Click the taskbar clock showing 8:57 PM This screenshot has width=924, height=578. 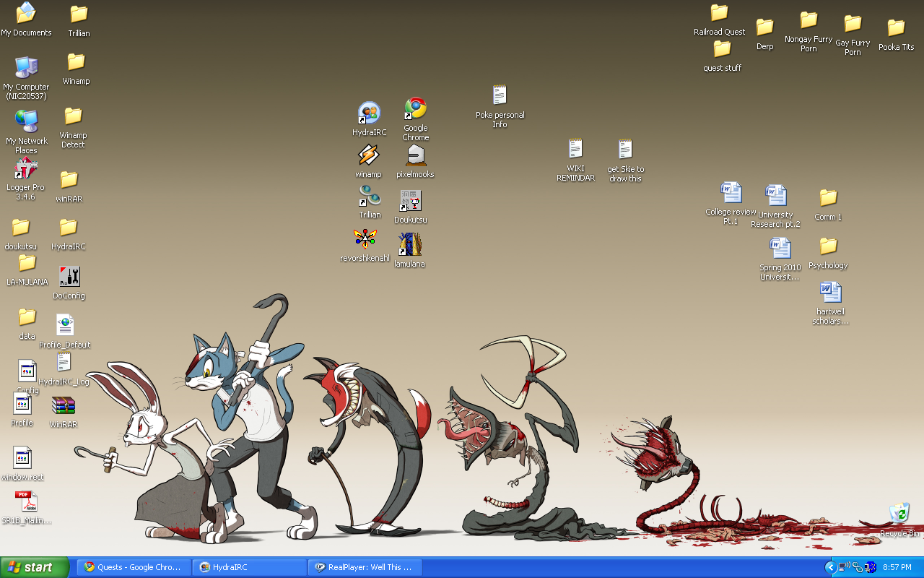[897, 567]
